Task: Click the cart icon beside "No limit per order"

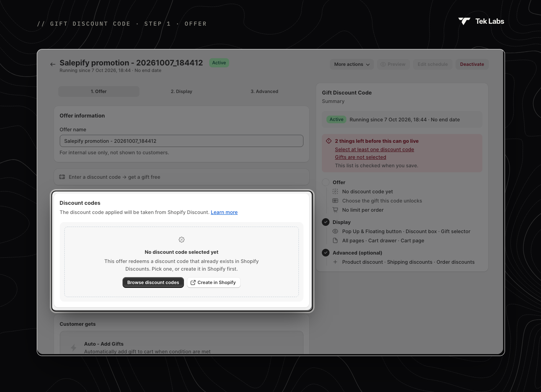Action: [x=335, y=210]
